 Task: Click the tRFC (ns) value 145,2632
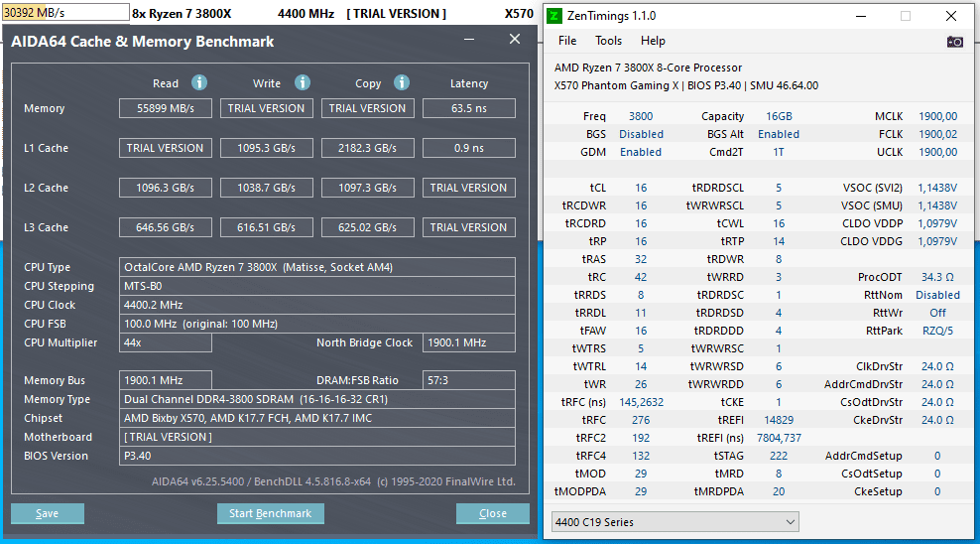coord(641,402)
